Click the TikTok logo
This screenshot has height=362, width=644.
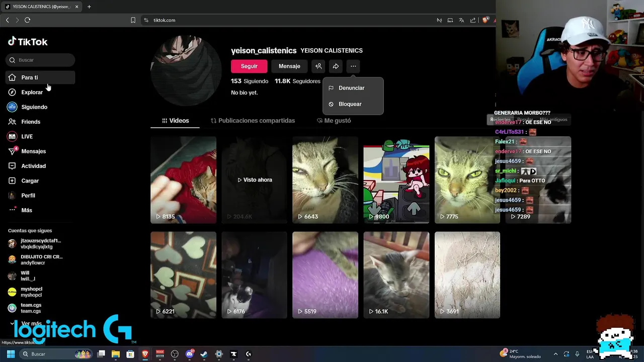(x=28, y=42)
